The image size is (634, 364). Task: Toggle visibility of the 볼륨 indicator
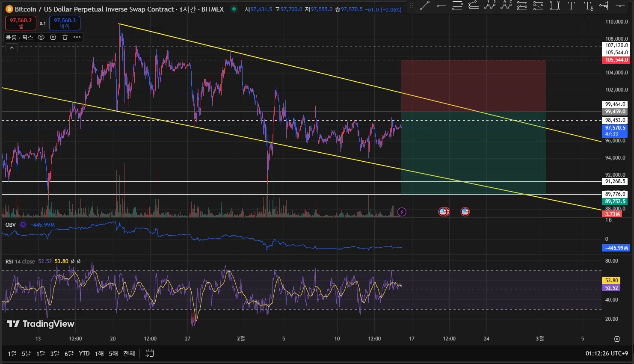(41, 37)
